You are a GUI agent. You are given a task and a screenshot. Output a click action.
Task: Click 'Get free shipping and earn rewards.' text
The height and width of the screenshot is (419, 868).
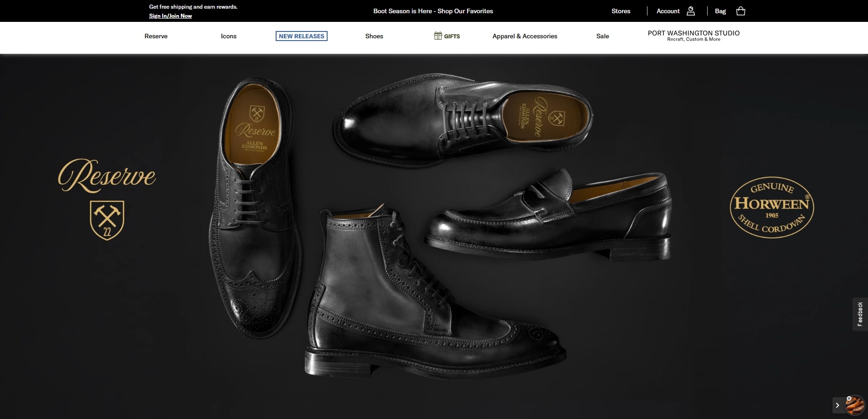tap(193, 7)
